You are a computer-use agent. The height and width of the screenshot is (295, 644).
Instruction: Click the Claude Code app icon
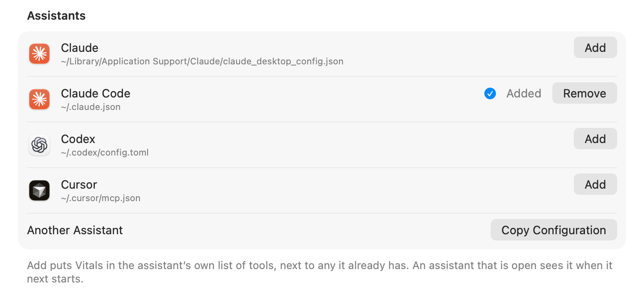click(x=39, y=99)
